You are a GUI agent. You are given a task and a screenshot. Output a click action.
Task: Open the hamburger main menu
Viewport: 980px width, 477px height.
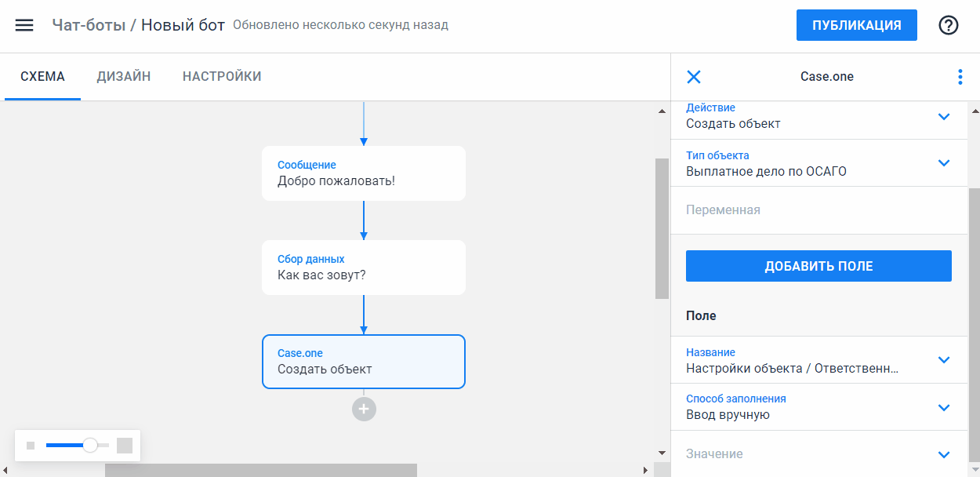(24, 25)
